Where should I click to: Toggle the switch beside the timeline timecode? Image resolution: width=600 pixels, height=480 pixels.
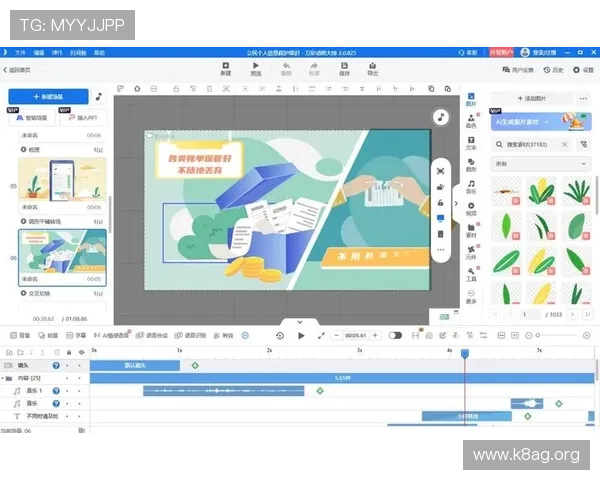[395, 335]
